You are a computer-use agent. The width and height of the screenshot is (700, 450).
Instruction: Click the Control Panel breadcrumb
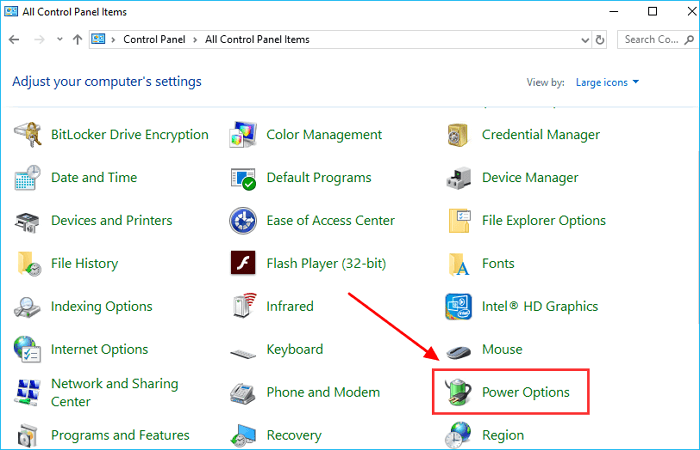pyautogui.click(x=153, y=40)
